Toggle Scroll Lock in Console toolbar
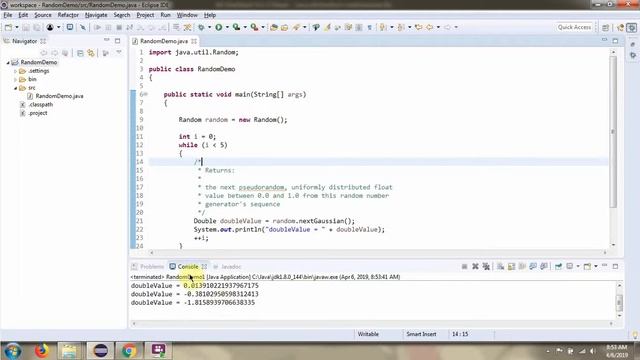Screen dimensions: 640x360 [511, 267]
